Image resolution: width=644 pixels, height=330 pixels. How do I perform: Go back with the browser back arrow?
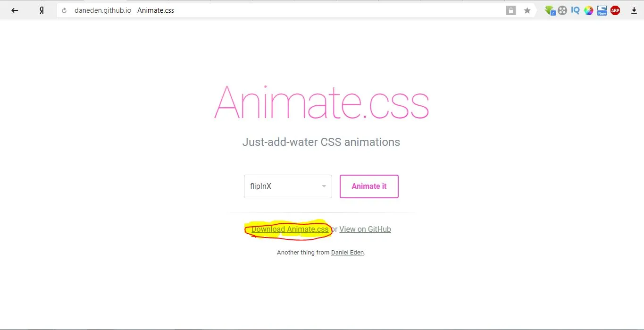[15, 10]
